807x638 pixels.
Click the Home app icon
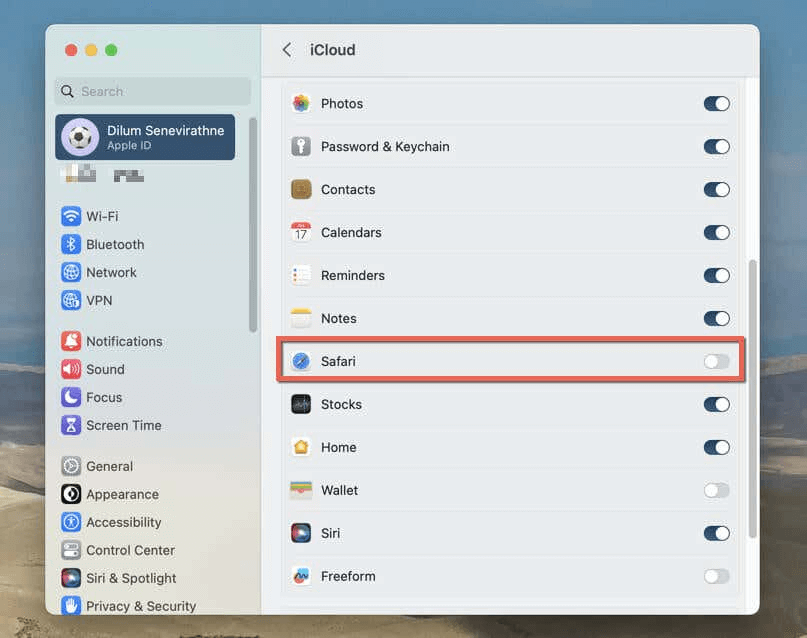(301, 447)
